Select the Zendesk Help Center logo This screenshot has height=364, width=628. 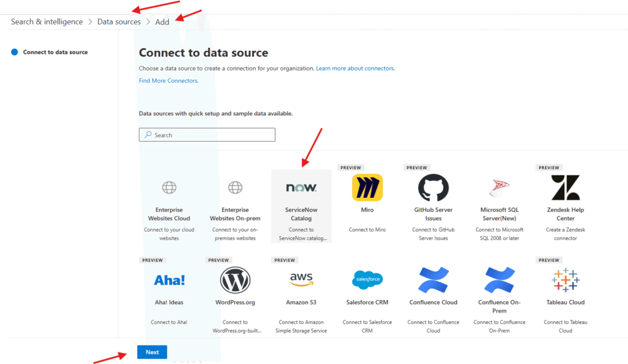click(565, 188)
